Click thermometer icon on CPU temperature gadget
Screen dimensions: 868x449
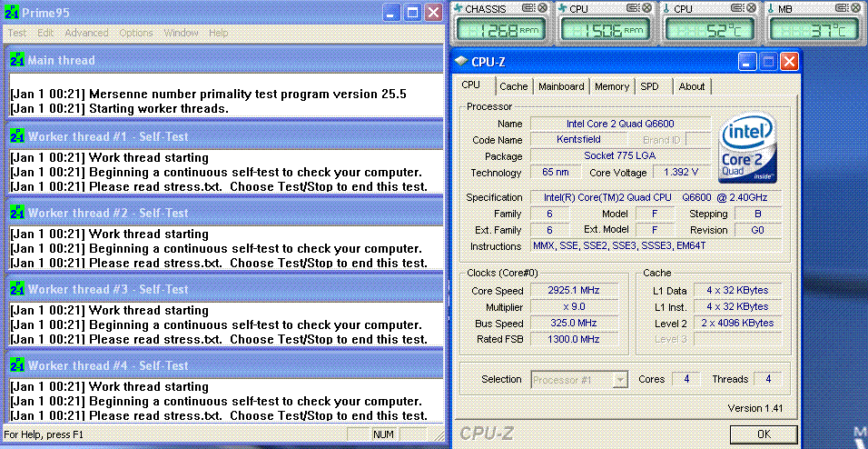pyautogui.click(x=666, y=8)
